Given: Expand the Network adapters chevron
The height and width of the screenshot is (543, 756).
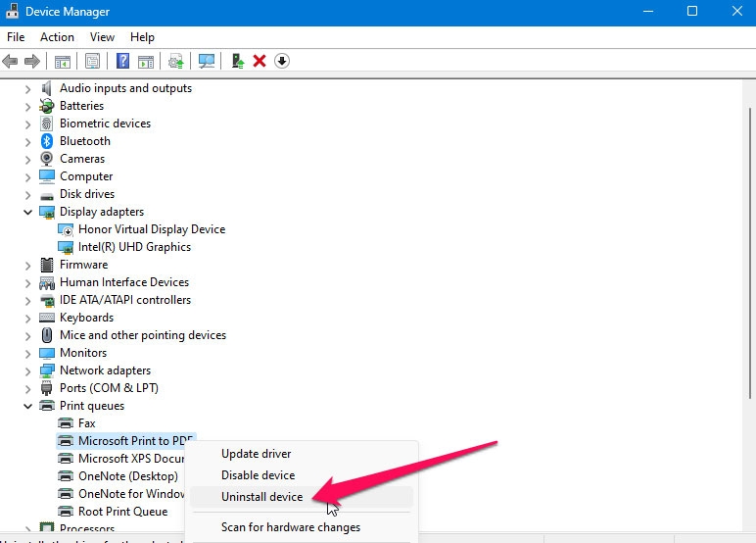Looking at the screenshot, I should (28, 371).
